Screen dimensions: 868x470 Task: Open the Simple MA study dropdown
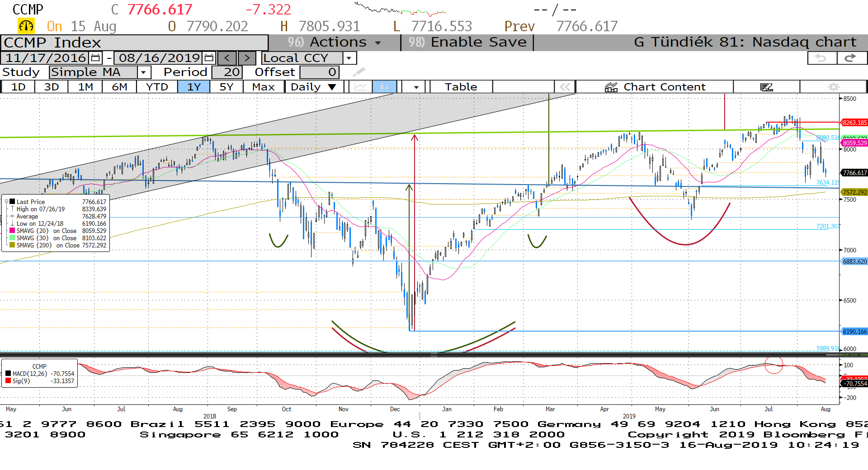pos(144,72)
